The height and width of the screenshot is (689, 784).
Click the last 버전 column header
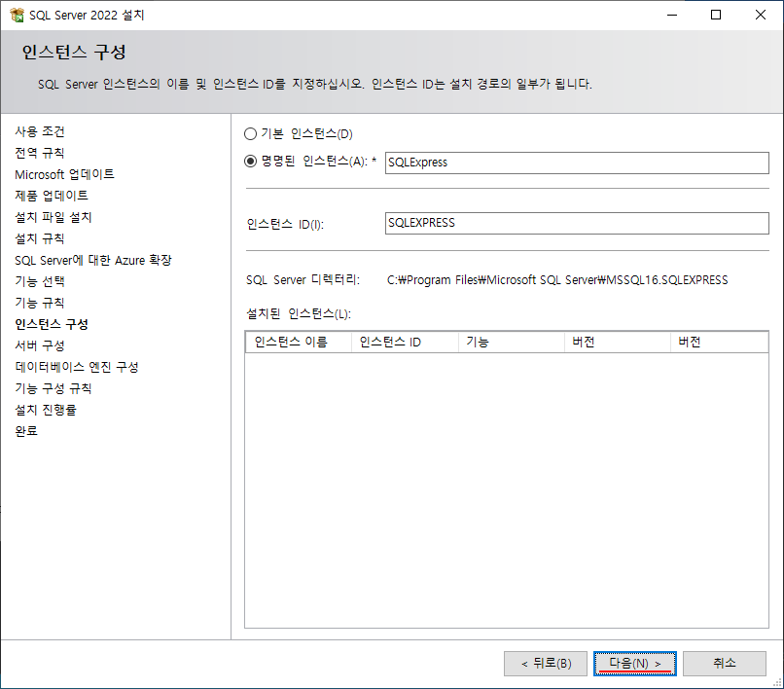tap(719, 342)
